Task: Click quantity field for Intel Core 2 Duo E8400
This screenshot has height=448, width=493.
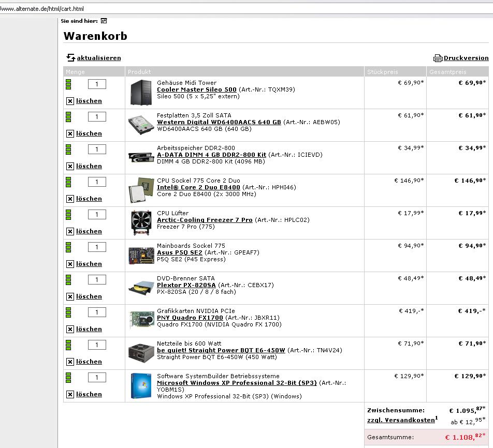Action: tap(97, 182)
